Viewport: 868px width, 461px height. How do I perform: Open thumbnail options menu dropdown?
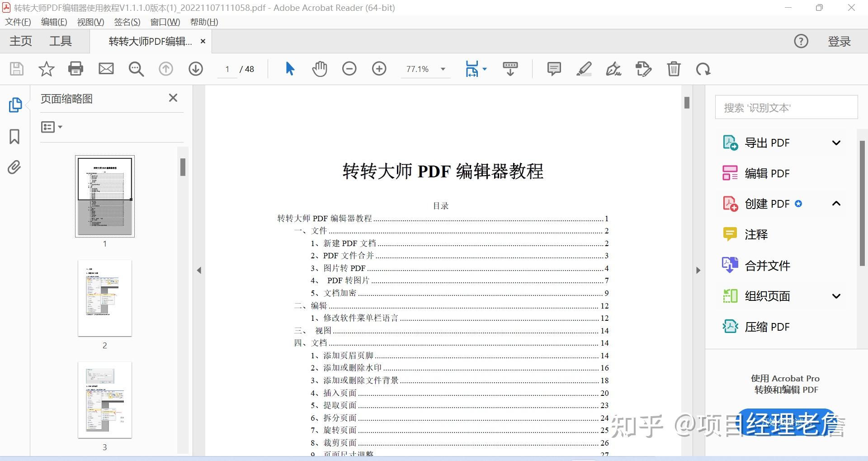click(x=52, y=127)
